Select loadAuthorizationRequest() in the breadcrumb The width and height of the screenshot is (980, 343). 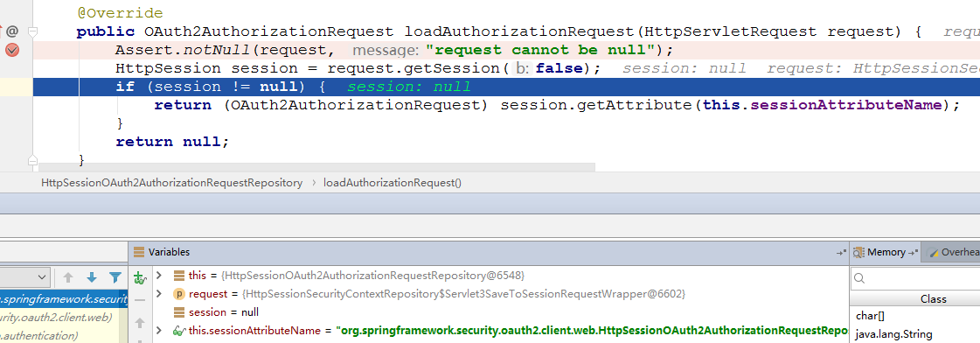click(x=392, y=183)
